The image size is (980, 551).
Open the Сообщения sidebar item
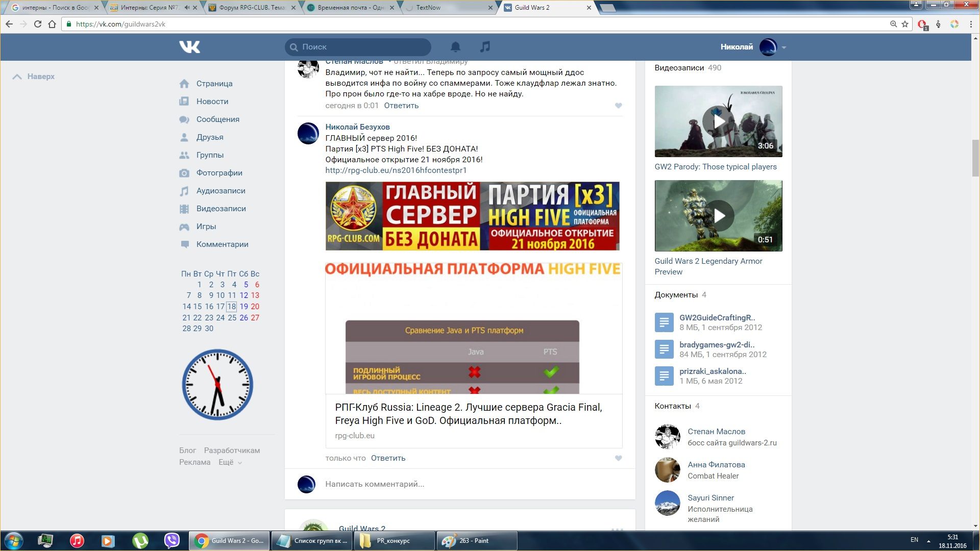pyautogui.click(x=217, y=119)
